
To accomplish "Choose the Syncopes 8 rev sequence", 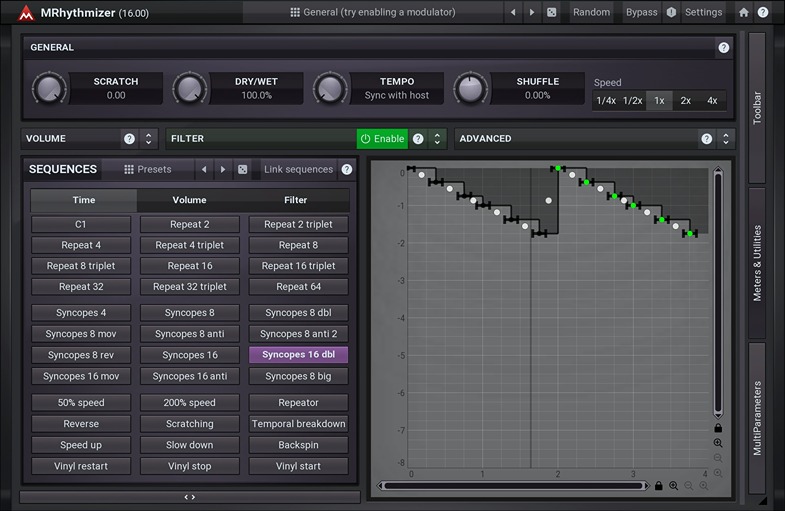I will [x=81, y=355].
